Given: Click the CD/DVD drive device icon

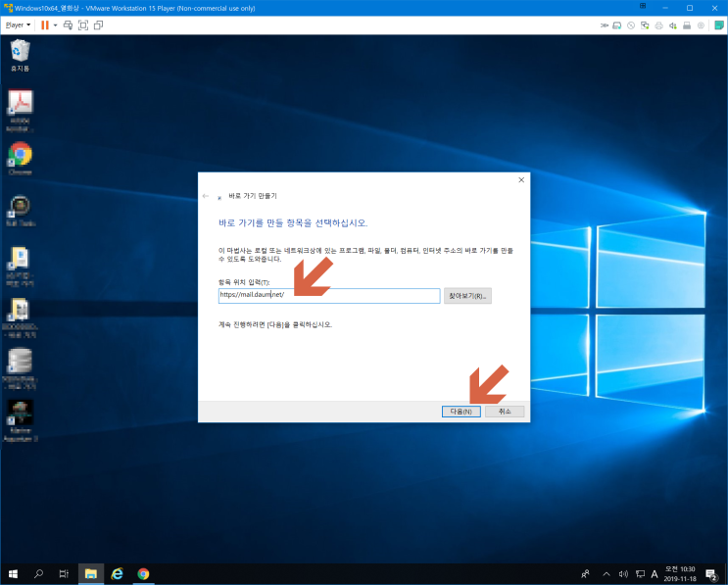Looking at the screenshot, I should coord(631,25).
